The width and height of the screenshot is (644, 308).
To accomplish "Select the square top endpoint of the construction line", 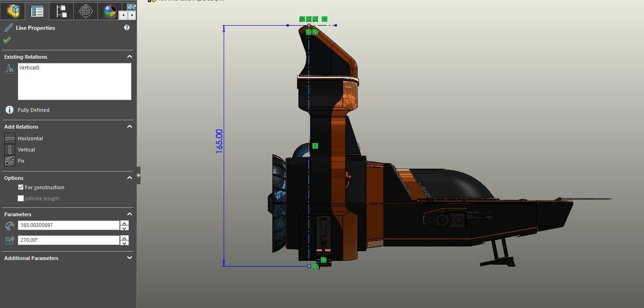I will click(x=309, y=25).
